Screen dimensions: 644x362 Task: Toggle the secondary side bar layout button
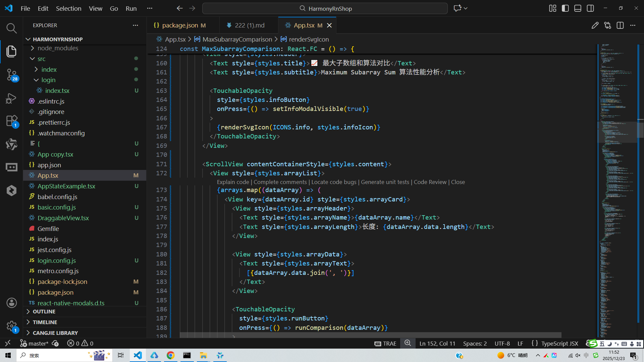pos(590,8)
